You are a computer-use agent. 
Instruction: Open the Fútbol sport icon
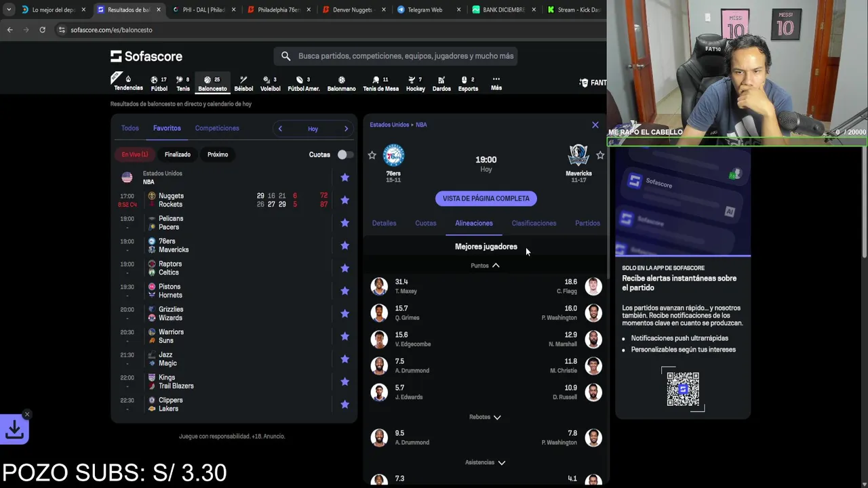(x=159, y=83)
